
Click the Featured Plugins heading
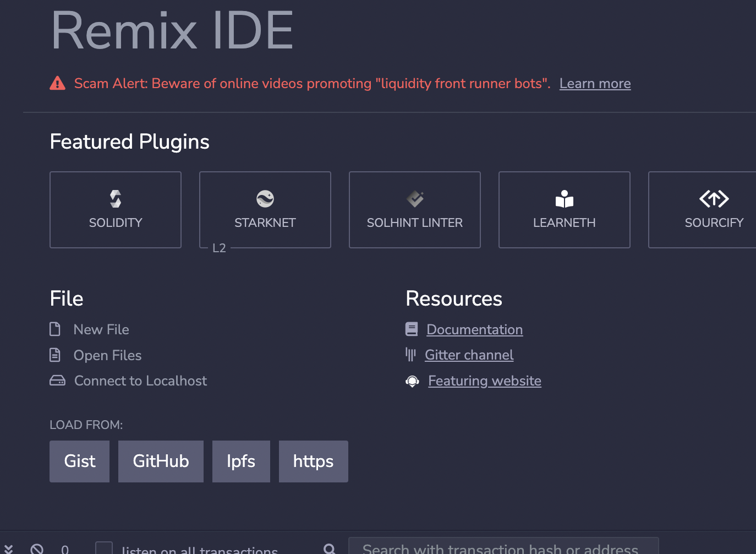pyautogui.click(x=130, y=142)
